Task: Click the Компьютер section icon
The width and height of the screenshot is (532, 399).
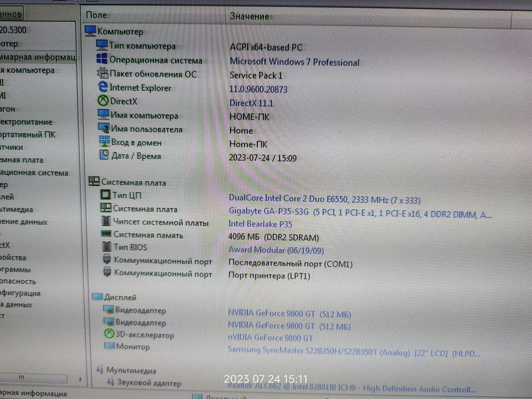Action: [90, 31]
